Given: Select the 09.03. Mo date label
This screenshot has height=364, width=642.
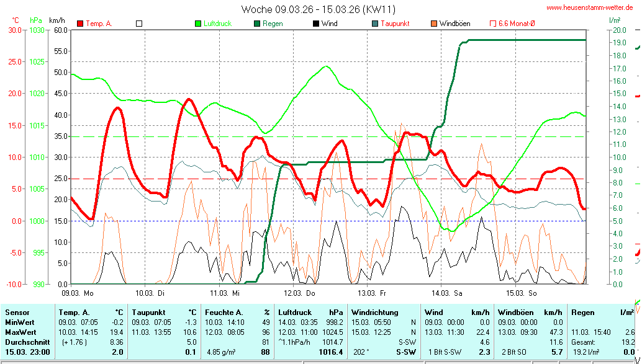Looking at the screenshot, I should point(78,293).
